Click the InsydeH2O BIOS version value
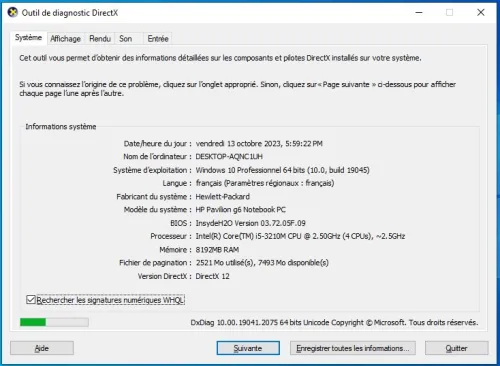 click(250, 223)
